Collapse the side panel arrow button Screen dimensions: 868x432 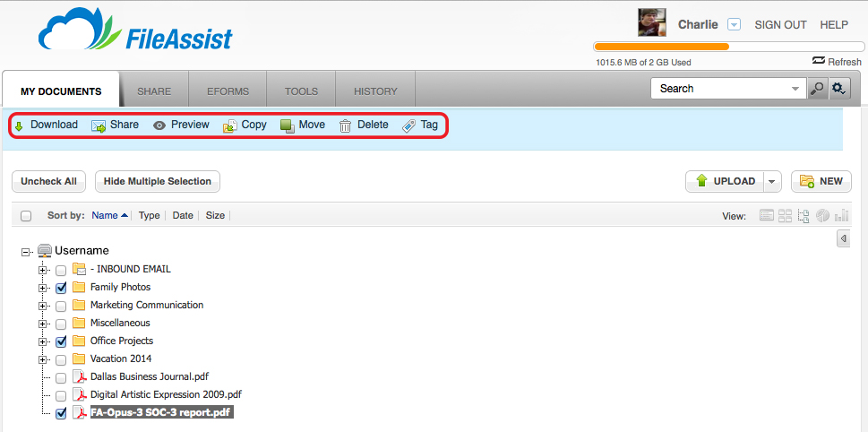(x=843, y=238)
